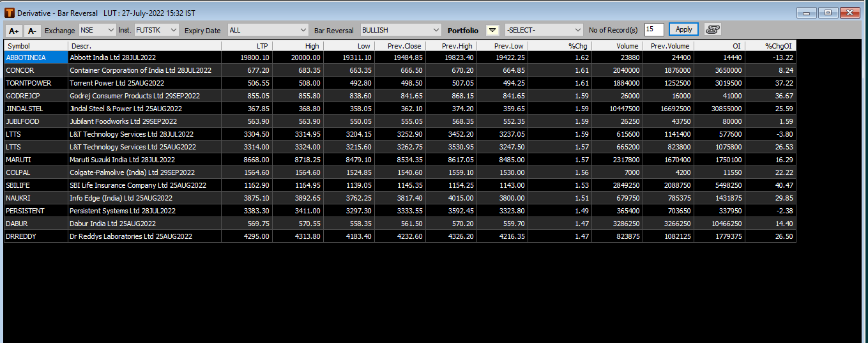Click the link chain icon next to Apply
The image size is (868, 343).
click(713, 29)
